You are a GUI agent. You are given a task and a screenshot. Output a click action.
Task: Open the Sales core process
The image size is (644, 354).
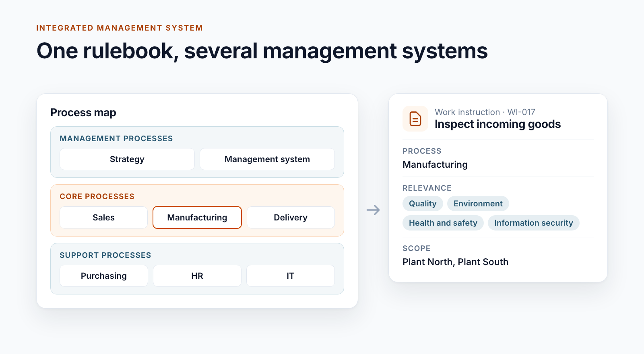pos(104,218)
